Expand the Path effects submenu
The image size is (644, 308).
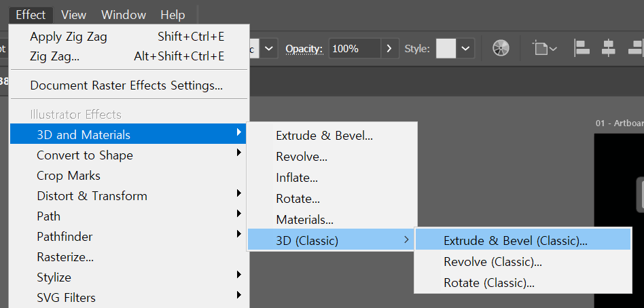click(129, 216)
